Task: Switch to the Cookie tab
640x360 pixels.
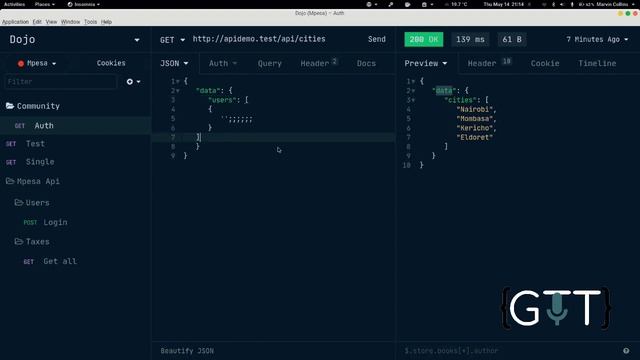Action: 545,64
